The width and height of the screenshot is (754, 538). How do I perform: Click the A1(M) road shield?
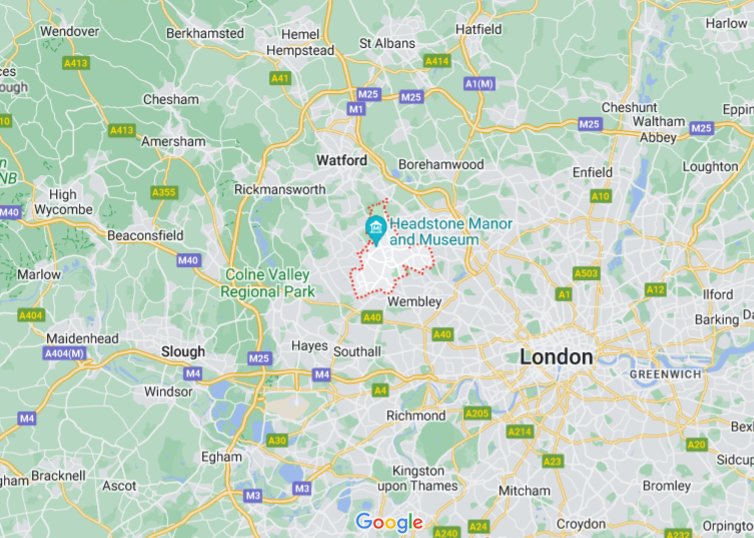tap(479, 84)
